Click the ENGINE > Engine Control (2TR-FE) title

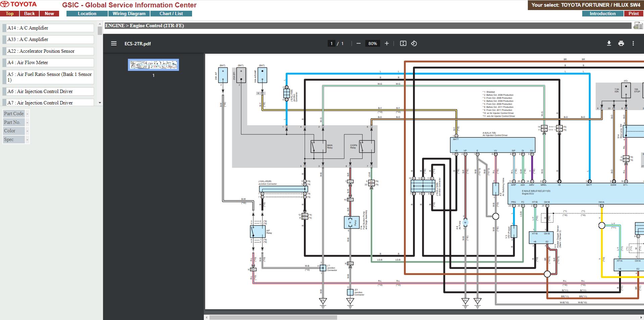pyautogui.click(x=145, y=26)
